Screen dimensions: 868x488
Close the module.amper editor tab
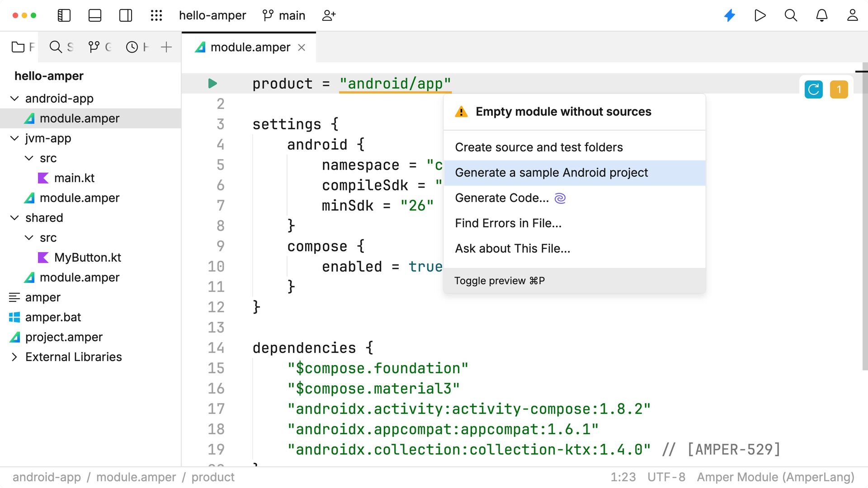302,47
